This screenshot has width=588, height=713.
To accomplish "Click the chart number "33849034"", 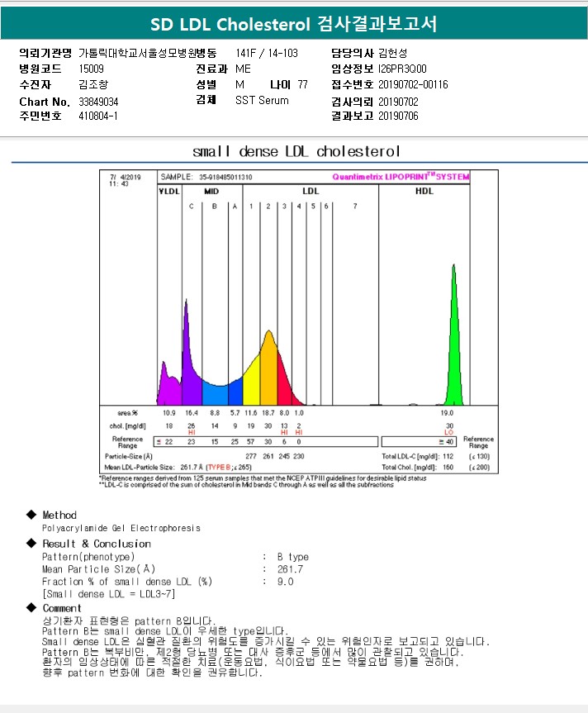I will (x=98, y=102).
